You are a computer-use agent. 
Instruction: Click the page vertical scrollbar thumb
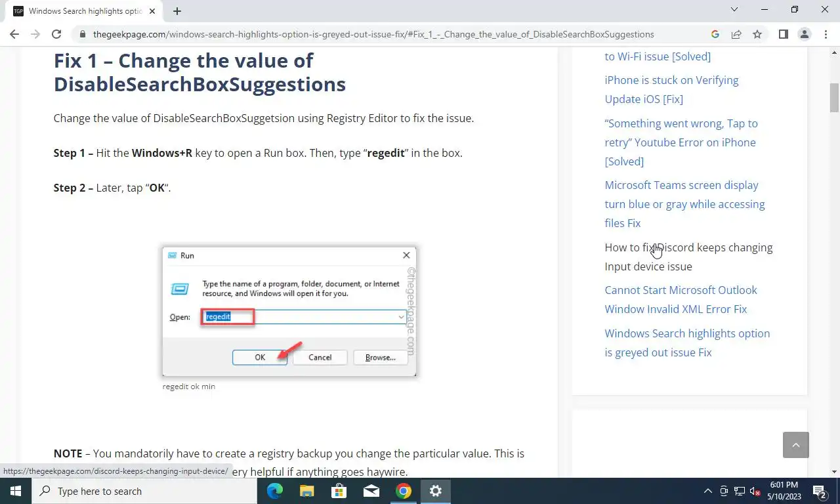point(835,98)
